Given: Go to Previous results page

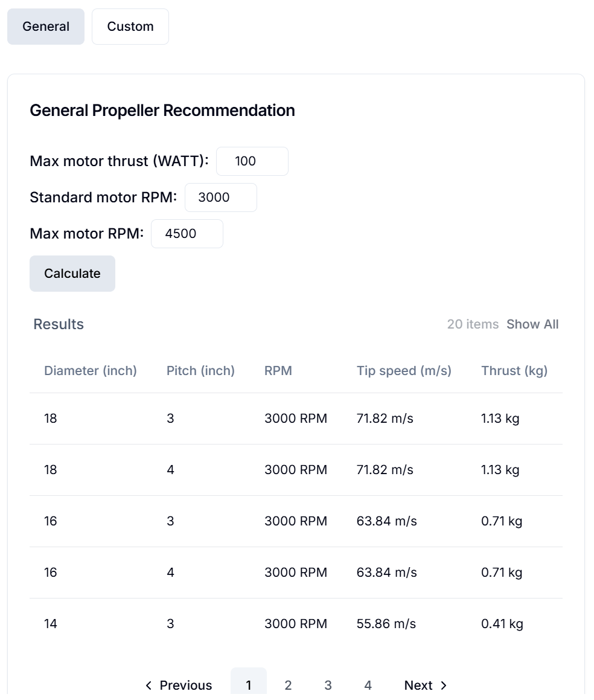Looking at the screenshot, I should pyautogui.click(x=179, y=685).
